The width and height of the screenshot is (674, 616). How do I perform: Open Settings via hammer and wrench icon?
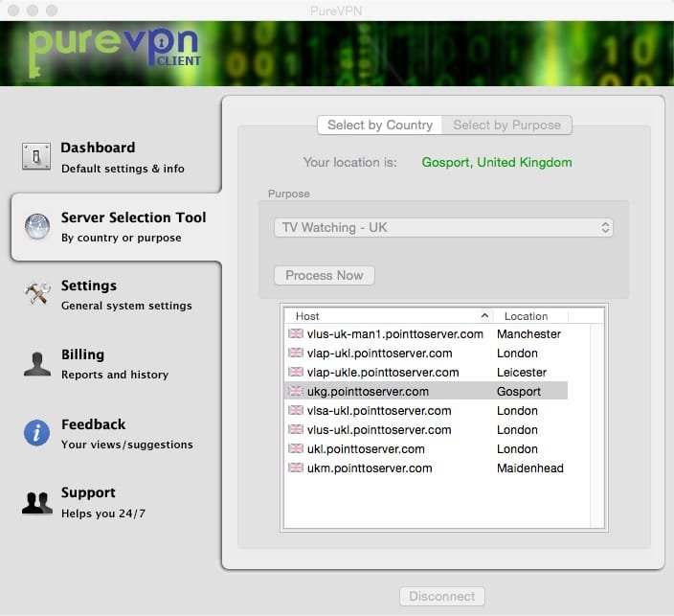[x=36, y=295]
